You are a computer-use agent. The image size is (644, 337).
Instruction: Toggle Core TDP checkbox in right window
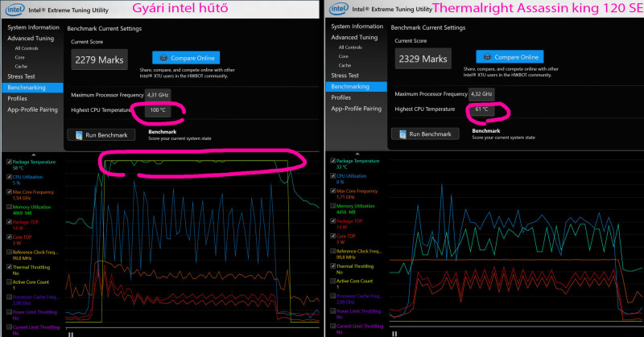332,236
